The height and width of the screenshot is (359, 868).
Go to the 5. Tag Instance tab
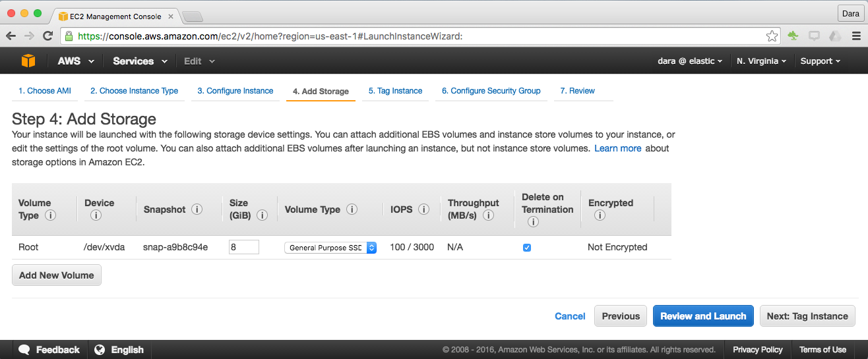click(x=395, y=91)
